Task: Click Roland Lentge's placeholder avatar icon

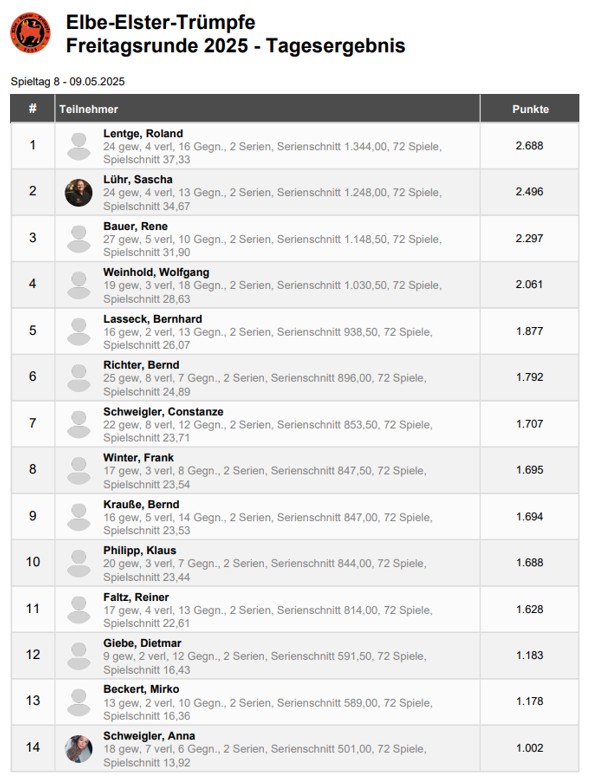Action: (79, 146)
